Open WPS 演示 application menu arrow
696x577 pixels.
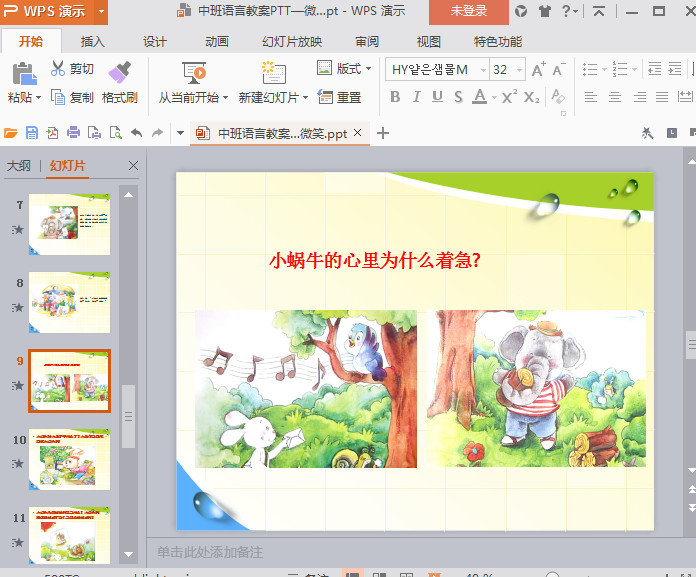click(102, 11)
